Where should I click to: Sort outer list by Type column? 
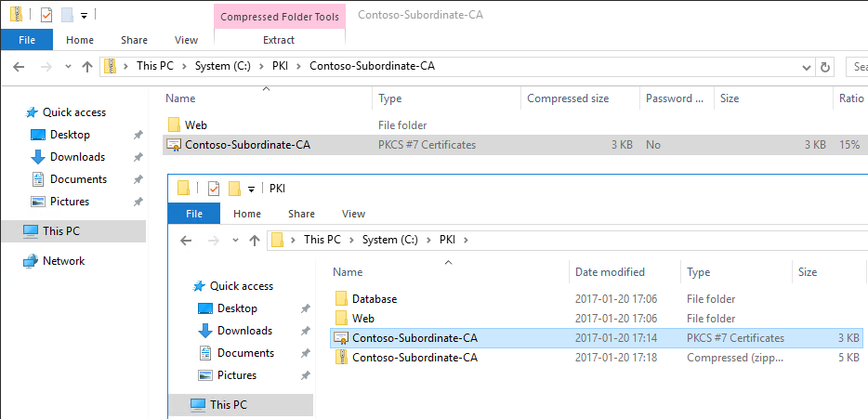389,98
